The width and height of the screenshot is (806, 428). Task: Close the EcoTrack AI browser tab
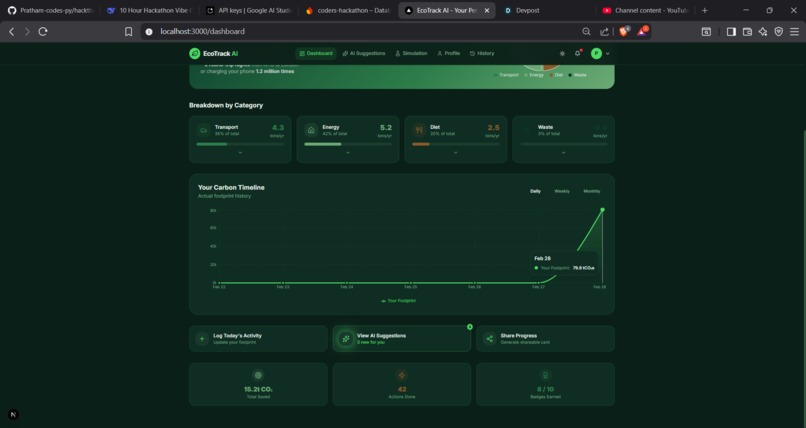click(487, 10)
